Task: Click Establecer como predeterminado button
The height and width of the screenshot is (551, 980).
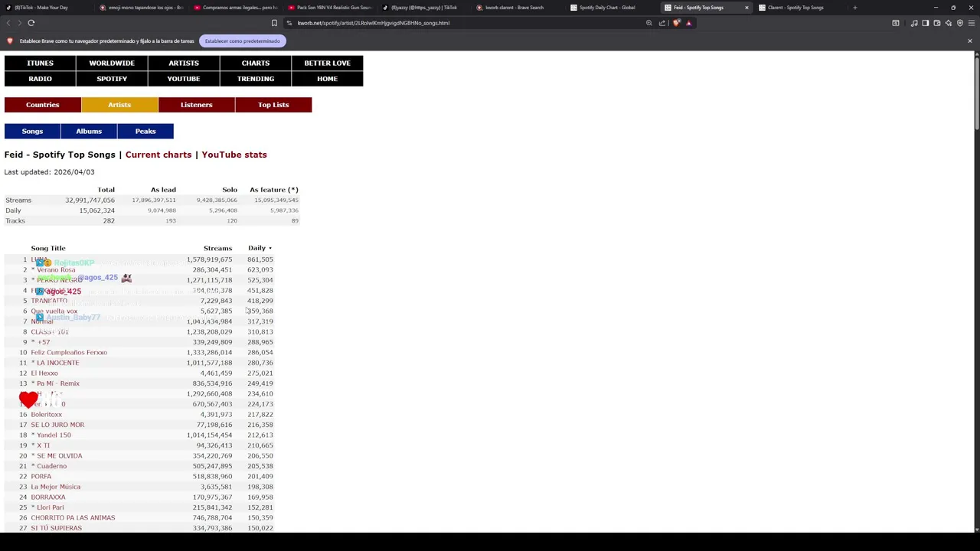Action: coord(242,41)
